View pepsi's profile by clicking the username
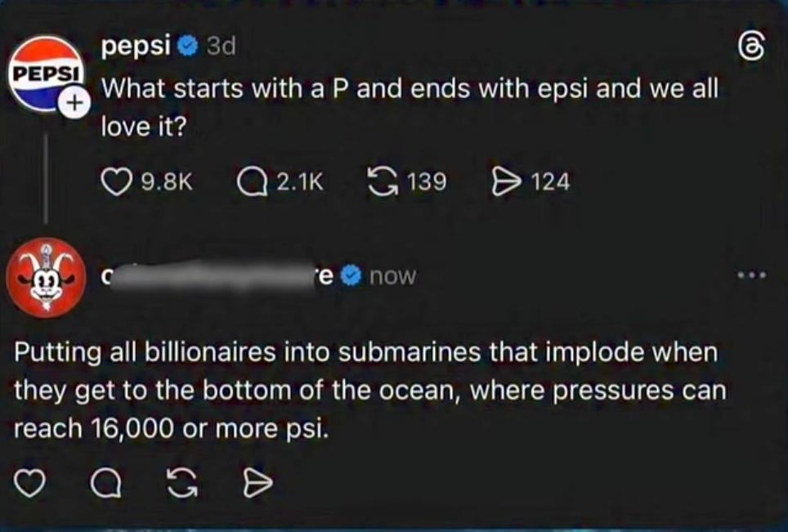Viewport: 788px width, 532px height. click(x=136, y=46)
